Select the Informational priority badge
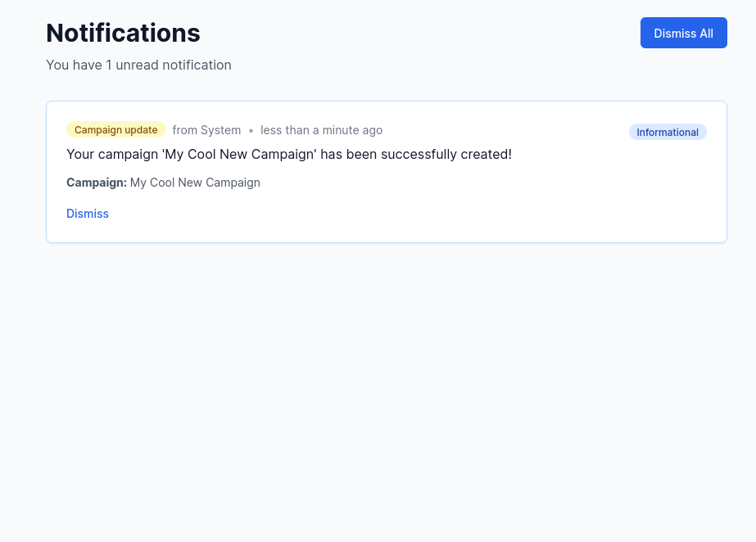Viewport: 756px width, 542px height. (667, 133)
